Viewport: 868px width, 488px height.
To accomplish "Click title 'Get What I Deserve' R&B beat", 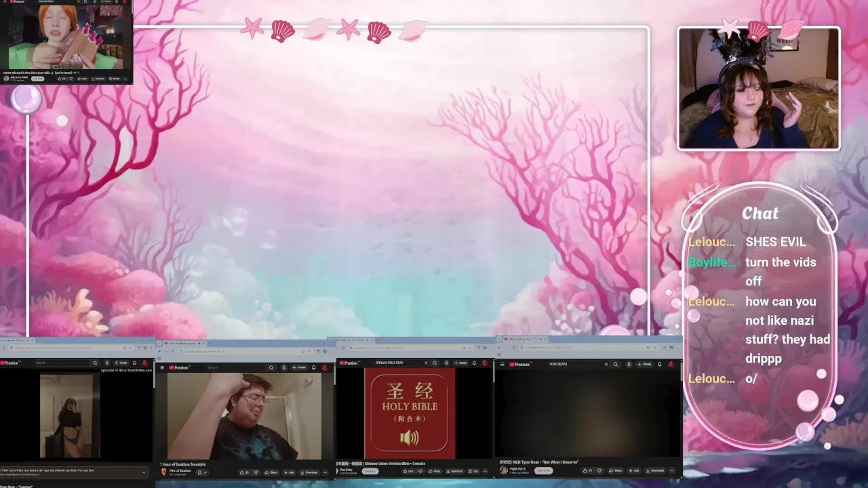I will 539,462.
